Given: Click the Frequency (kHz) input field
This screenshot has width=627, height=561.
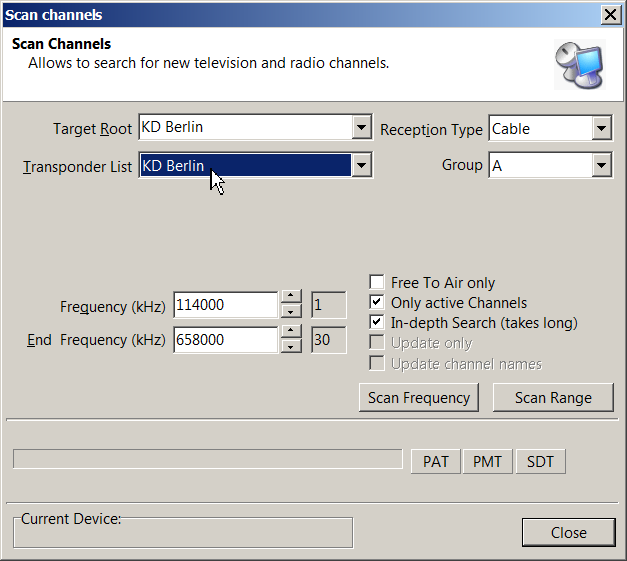Looking at the screenshot, I should [x=225, y=305].
